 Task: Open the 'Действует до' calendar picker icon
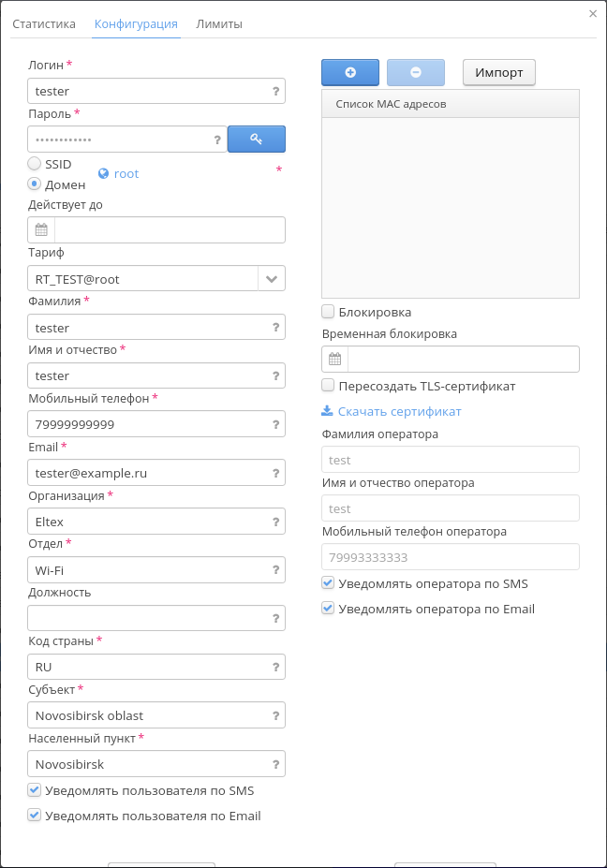click(41, 229)
